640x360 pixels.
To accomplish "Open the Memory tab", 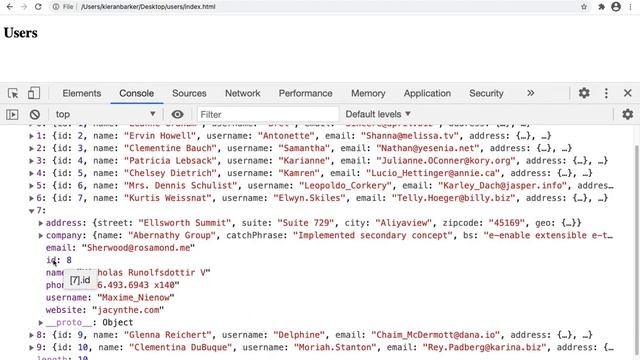I will (368, 93).
